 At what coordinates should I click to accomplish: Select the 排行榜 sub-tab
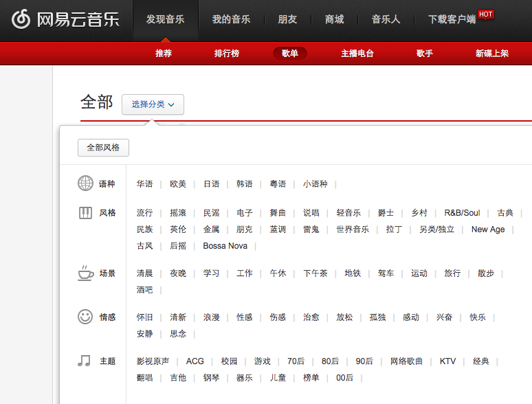tap(227, 54)
